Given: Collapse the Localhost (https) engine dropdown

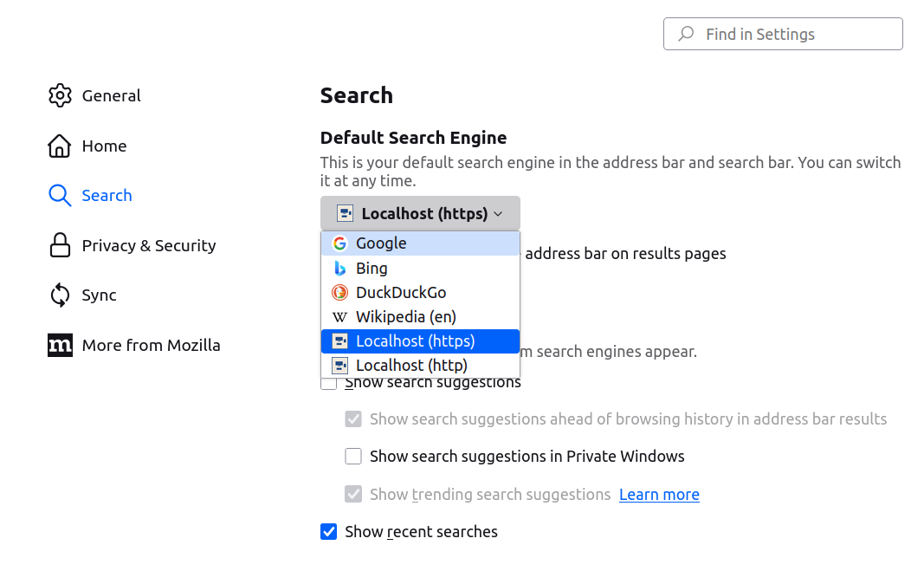Looking at the screenshot, I should click(420, 213).
